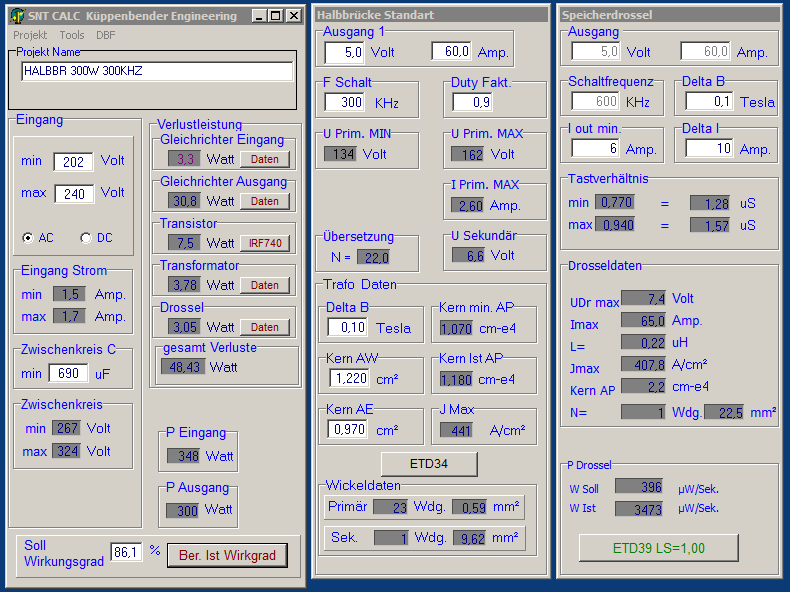Click Tastverhältnis max value 0,940
The image size is (790, 592).
615,225
